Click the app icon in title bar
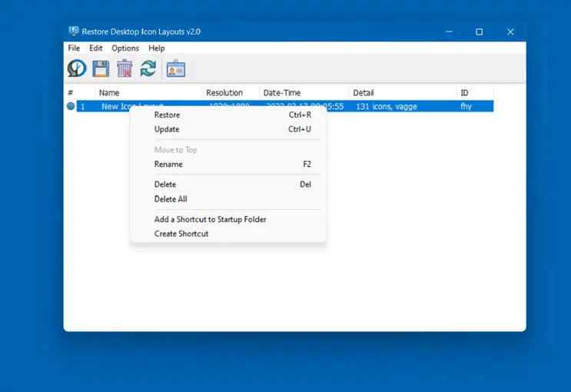Image resolution: width=571 pixels, height=392 pixels. click(74, 32)
